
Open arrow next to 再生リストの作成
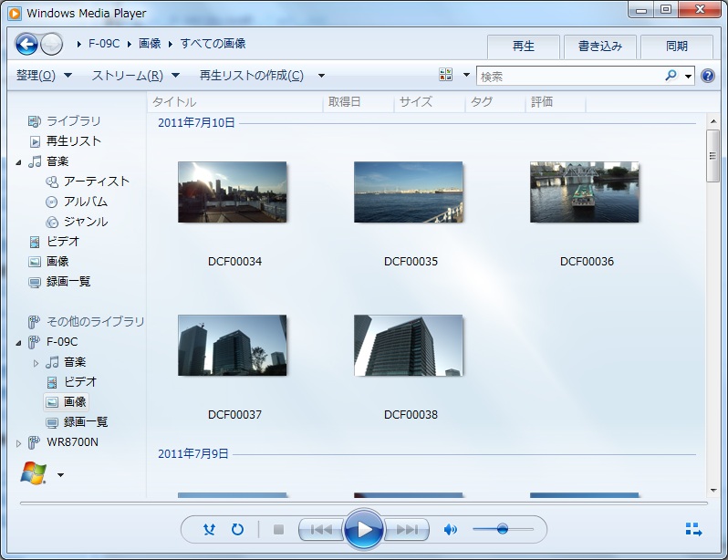(x=321, y=76)
